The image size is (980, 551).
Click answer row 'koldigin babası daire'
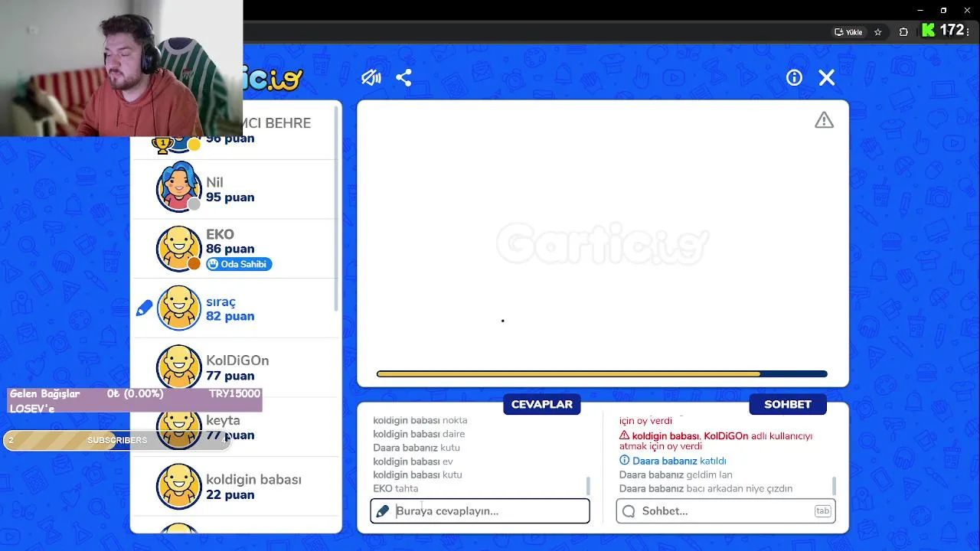419,434
